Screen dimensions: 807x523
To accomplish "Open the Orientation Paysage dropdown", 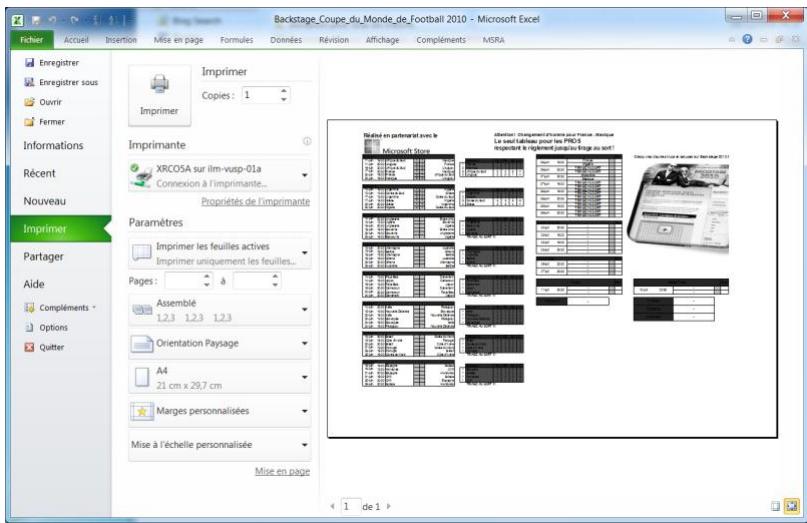I will pos(220,343).
